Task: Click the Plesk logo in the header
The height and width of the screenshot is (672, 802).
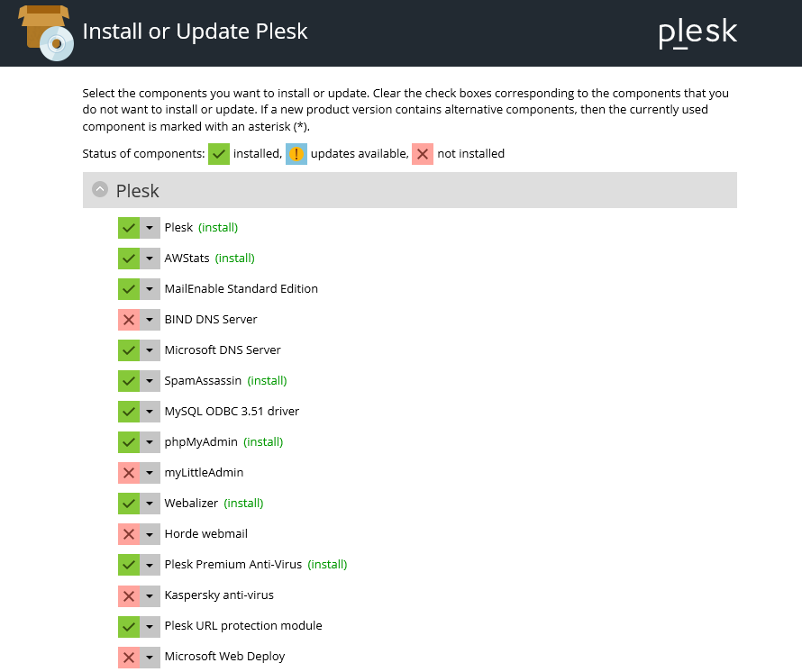Action: (697, 32)
